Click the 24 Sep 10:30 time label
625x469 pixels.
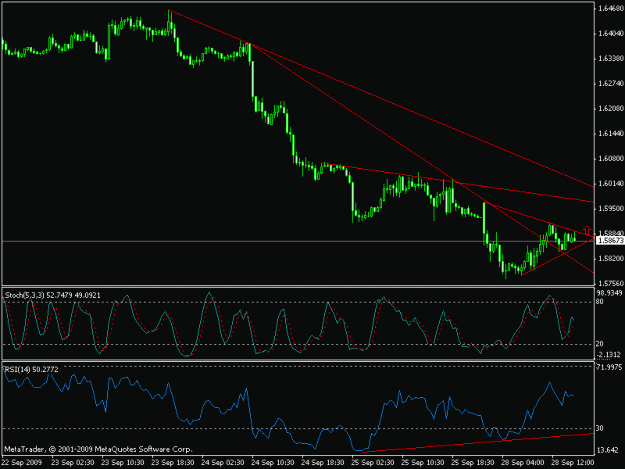273,463
